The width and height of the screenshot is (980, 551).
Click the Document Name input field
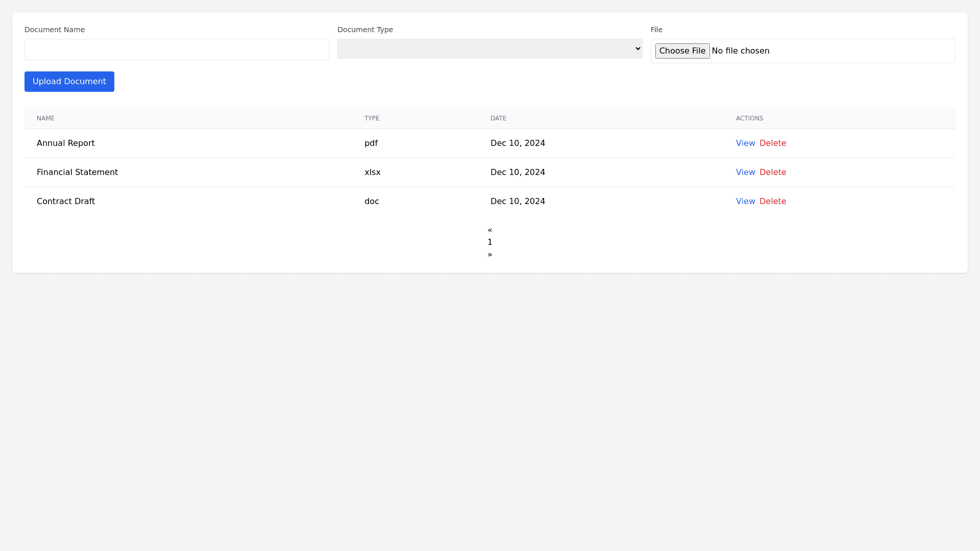(x=177, y=49)
